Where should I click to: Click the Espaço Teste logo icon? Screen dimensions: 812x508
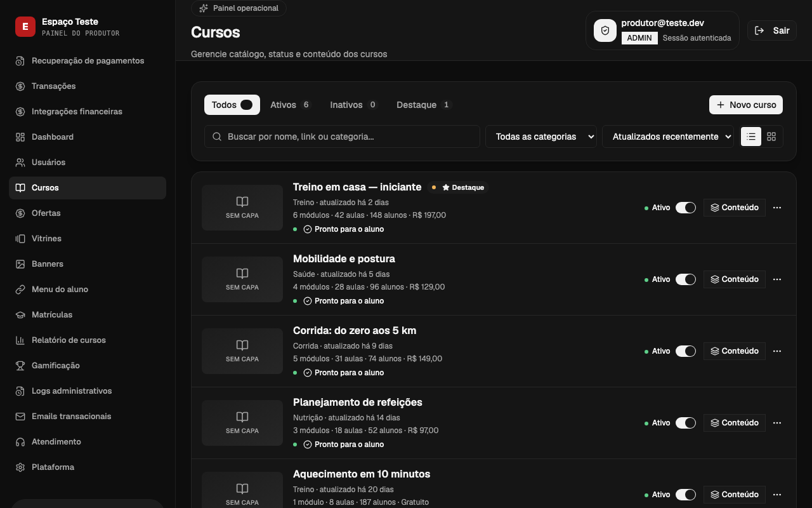tap(25, 27)
